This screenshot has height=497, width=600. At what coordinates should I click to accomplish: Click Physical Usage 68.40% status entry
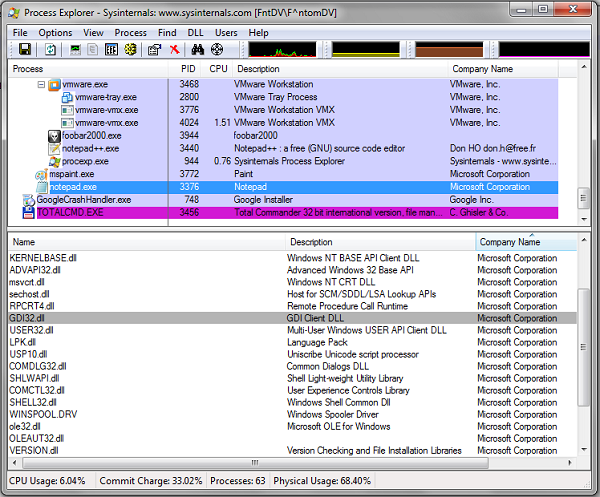coord(322,481)
